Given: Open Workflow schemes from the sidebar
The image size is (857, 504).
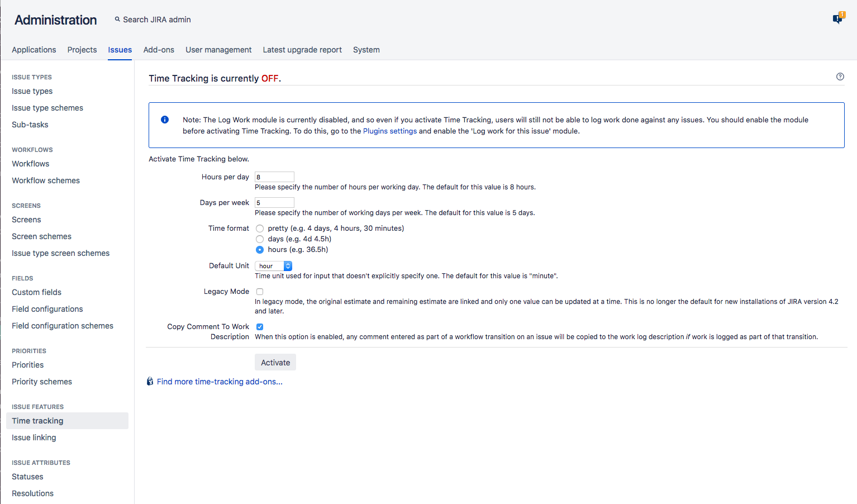Looking at the screenshot, I should 45,180.
